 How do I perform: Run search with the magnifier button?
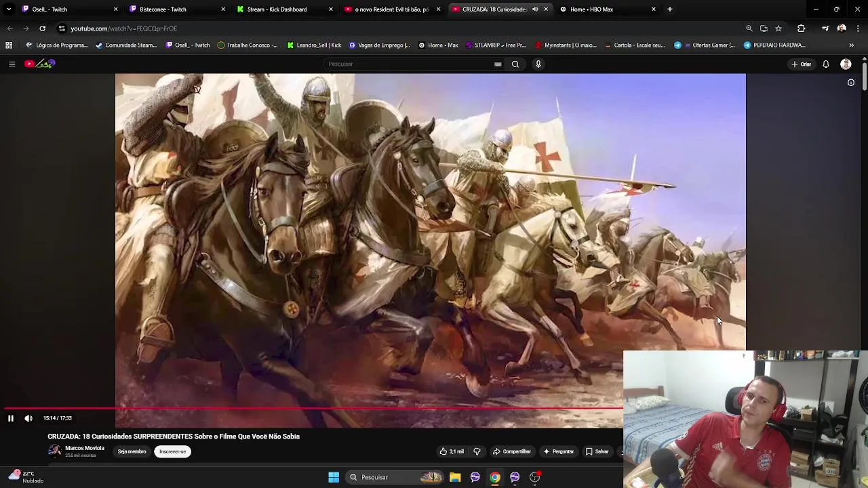[515, 64]
